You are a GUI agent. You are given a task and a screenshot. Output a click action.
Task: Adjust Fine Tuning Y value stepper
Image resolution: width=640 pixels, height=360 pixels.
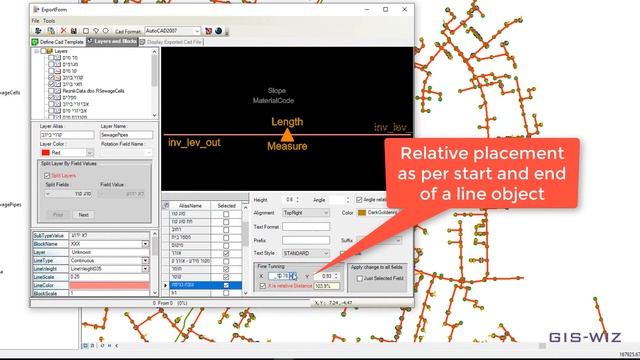pyautogui.click(x=337, y=276)
